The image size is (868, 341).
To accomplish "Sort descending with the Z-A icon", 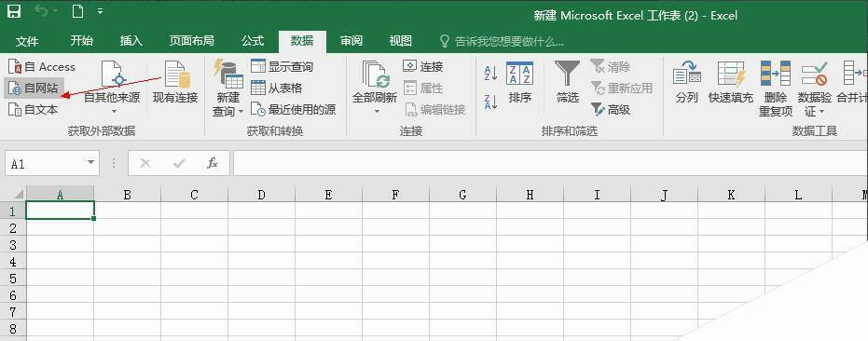I will [490, 102].
